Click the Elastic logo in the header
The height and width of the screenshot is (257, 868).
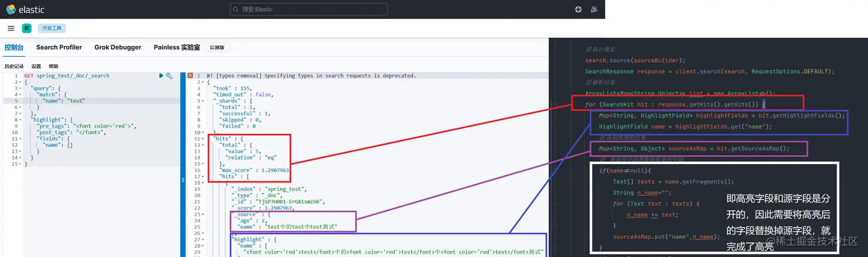(25, 10)
